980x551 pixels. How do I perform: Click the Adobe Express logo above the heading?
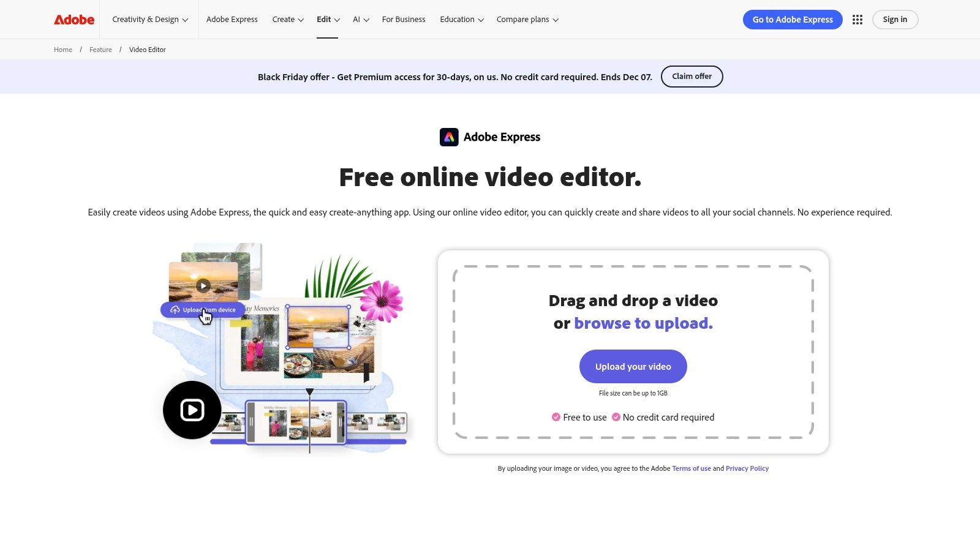[450, 137]
